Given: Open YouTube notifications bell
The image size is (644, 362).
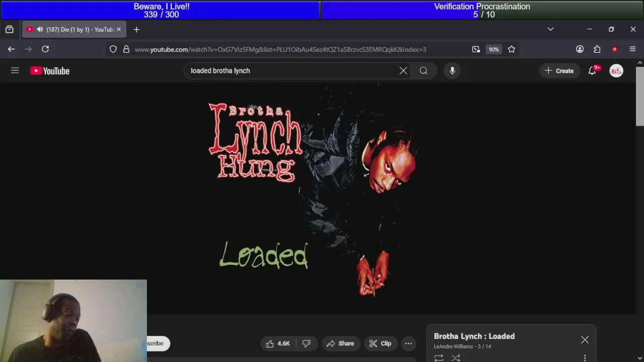Looking at the screenshot, I should point(593,71).
